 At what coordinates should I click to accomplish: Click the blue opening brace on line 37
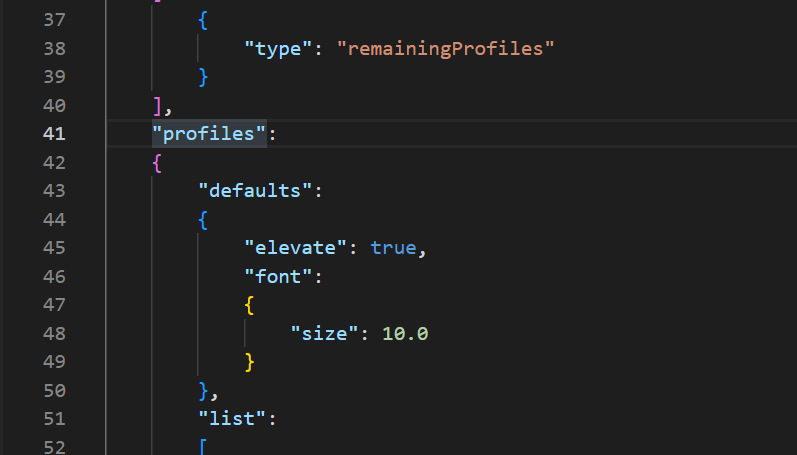tap(203, 20)
